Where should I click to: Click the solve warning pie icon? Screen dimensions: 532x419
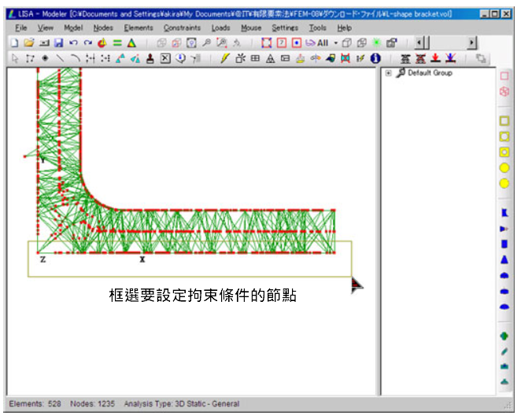pos(102,43)
